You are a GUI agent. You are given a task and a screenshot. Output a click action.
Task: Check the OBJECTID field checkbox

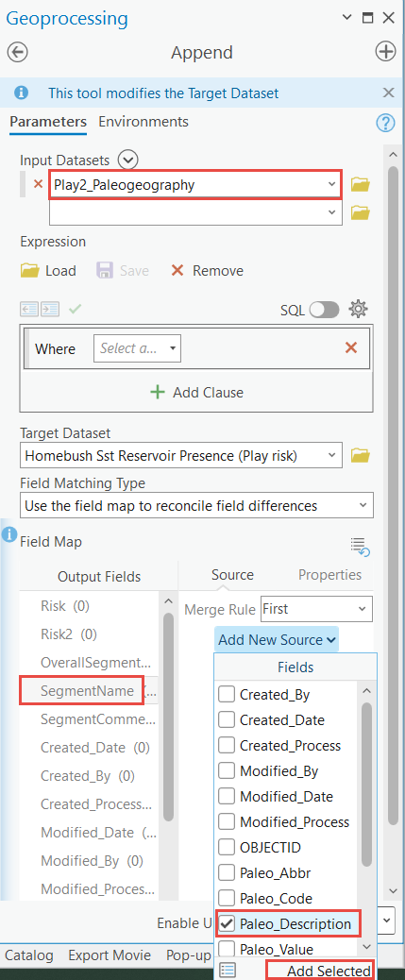click(x=227, y=847)
